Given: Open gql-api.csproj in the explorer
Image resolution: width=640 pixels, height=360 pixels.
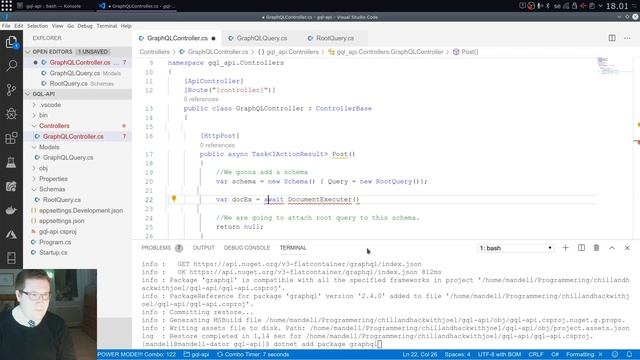Looking at the screenshot, I should 58,231.
